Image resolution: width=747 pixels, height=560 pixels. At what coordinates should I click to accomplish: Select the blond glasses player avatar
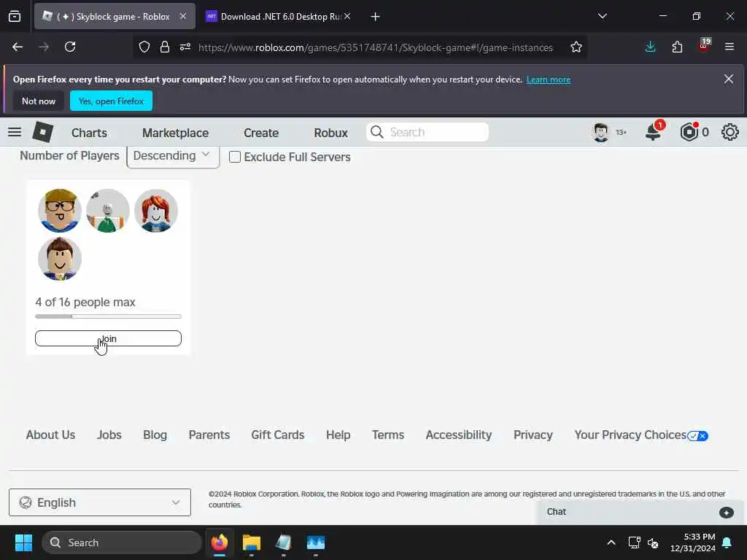pos(60,211)
